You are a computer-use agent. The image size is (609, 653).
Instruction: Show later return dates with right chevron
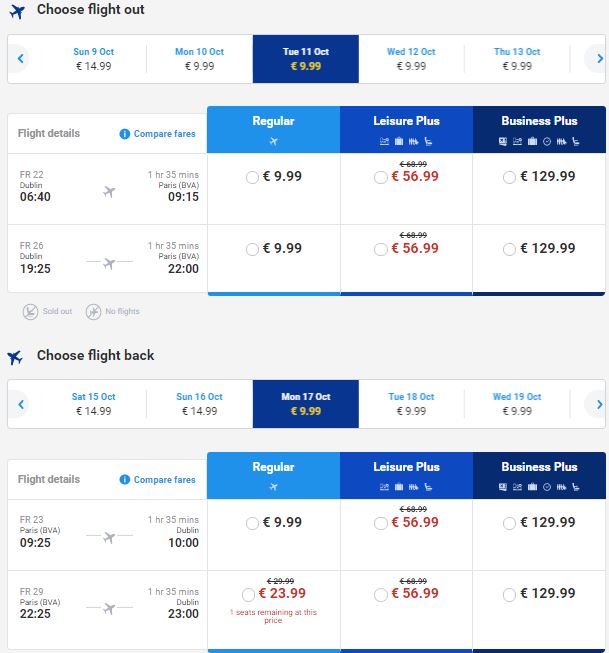(x=599, y=404)
